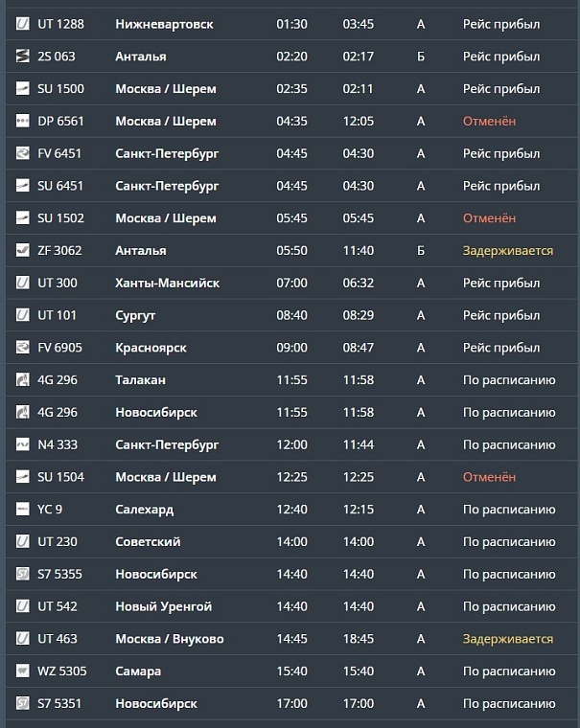
Task: Click the airline logo beside 2S 063
Action: coord(22,57)
